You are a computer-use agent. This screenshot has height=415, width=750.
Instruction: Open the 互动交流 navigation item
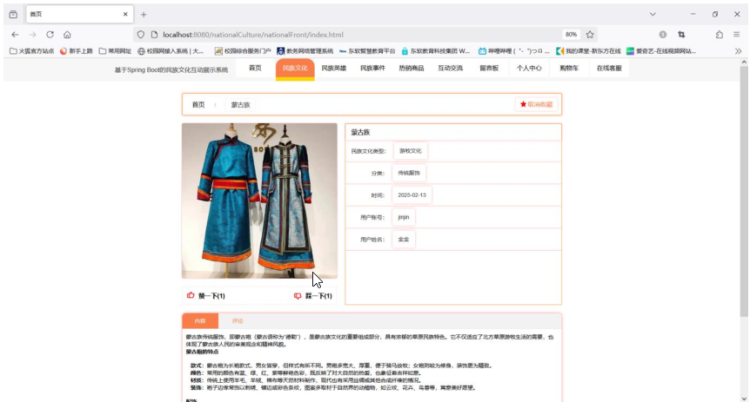coord(450,68)
